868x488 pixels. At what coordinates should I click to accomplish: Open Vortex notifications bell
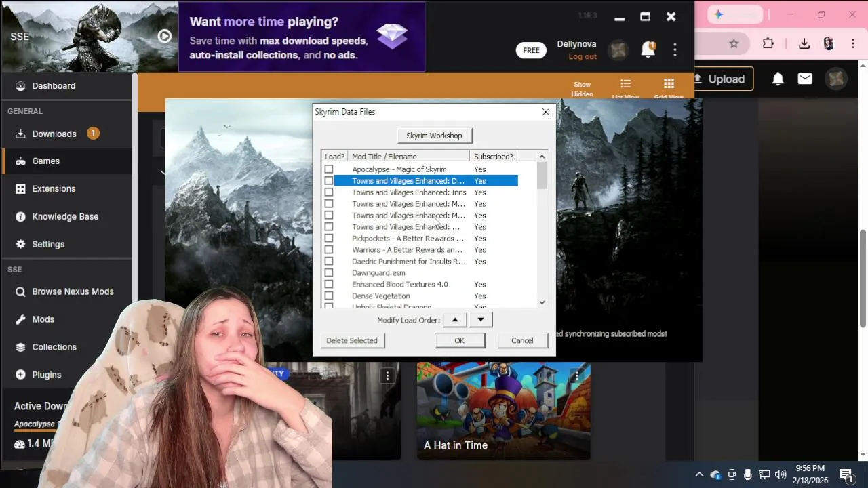tap(648, 49)
